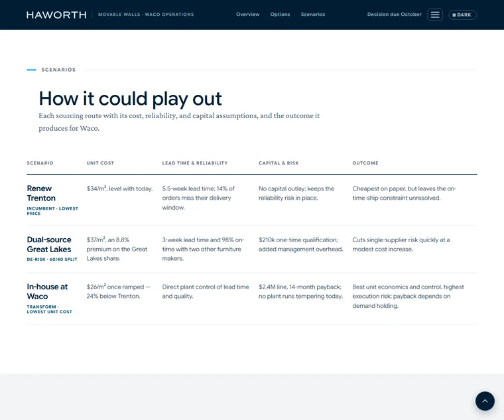The width and height of the screenshot is (504, 420).
Task: Click the back-to-top arrow button
Action: pos(485,401)
